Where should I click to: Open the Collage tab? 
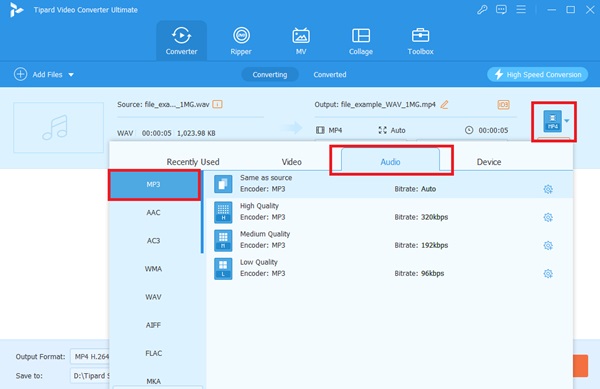(x=361, y=41)
